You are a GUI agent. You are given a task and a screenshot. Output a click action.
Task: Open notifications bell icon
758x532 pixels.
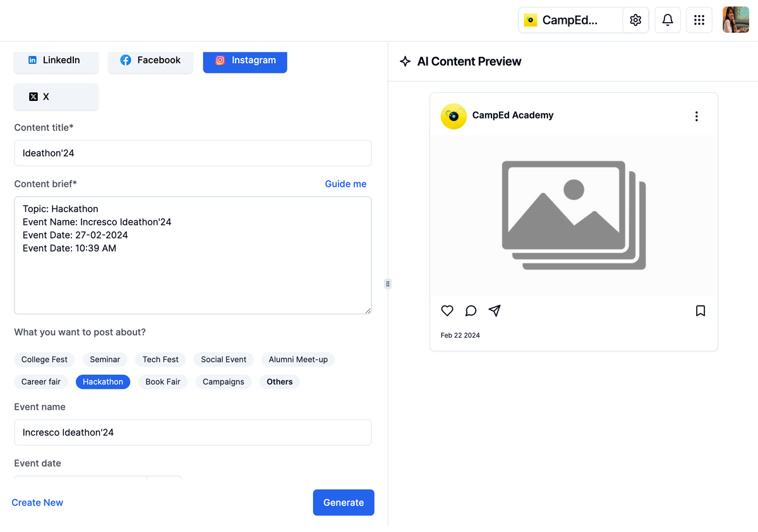click(667, 20)
